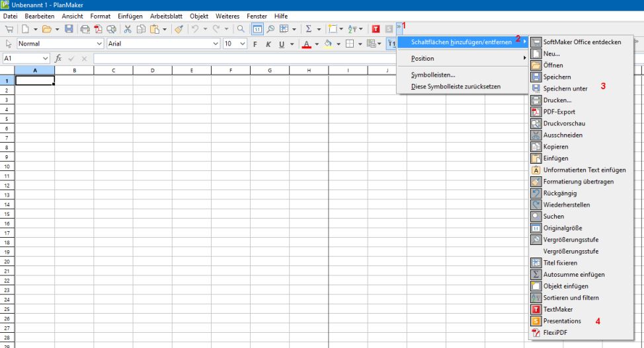Click the format painter brush icon

pyautogui.click(x=179, y=29)
